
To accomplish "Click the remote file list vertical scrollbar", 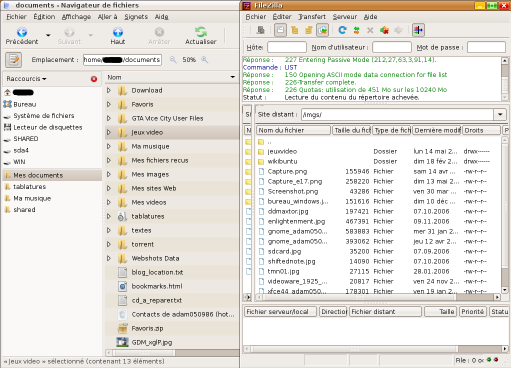I will [504, 214].
